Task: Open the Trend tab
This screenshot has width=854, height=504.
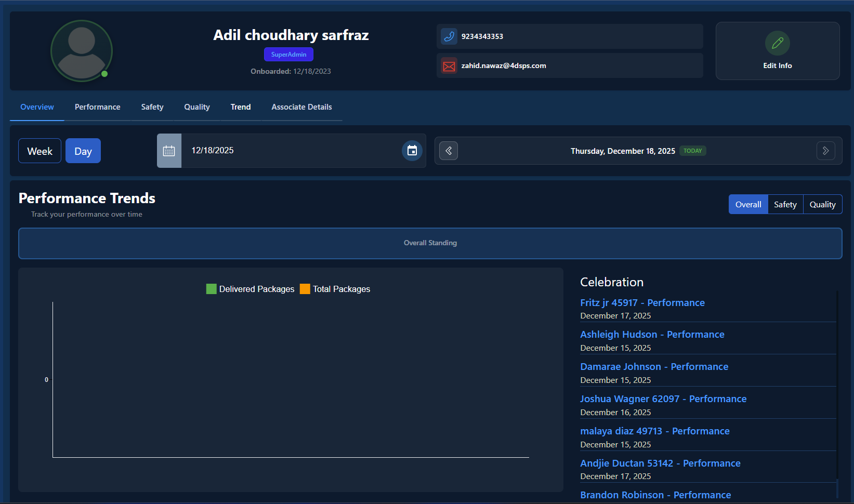Action: point(241,107)
